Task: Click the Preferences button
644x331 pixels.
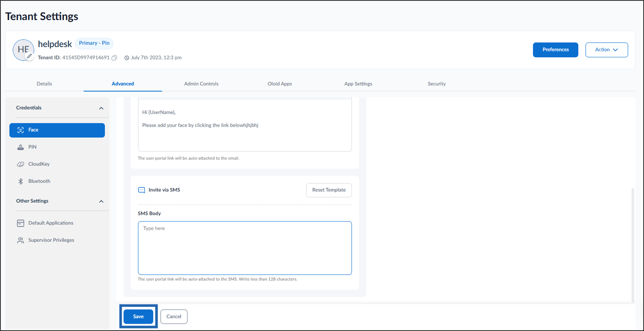Action: coord(555,50)
